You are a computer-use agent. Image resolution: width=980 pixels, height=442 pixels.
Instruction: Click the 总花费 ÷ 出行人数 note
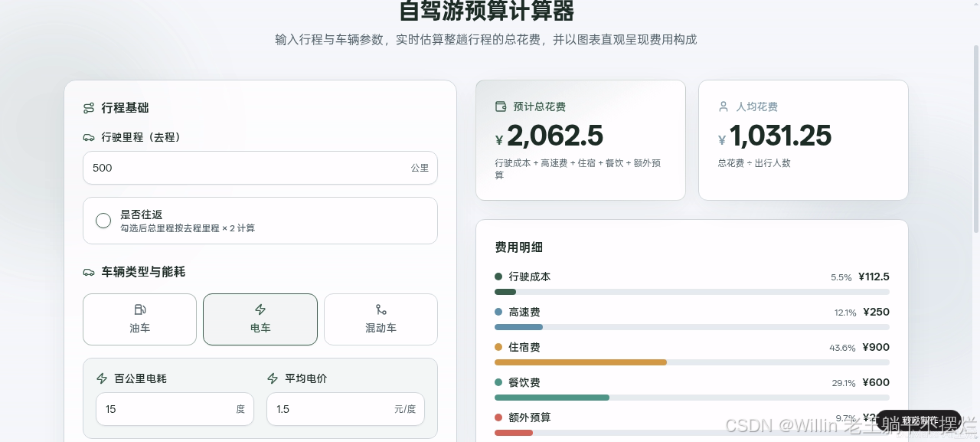[754, 163]
